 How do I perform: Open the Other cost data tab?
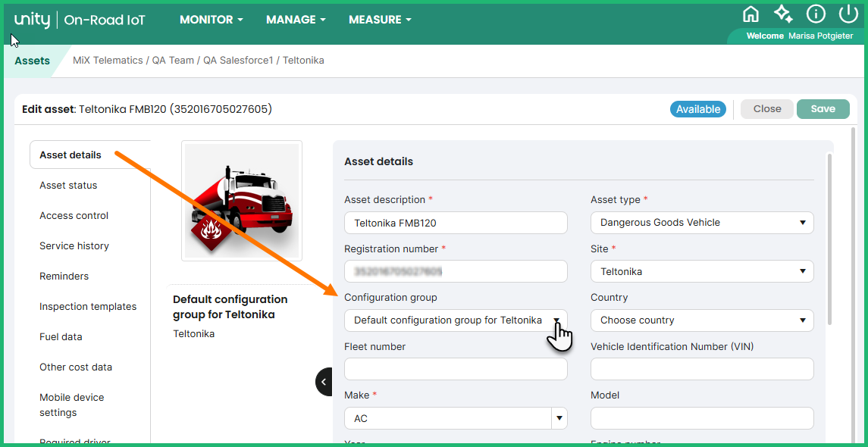coord(76,367)
